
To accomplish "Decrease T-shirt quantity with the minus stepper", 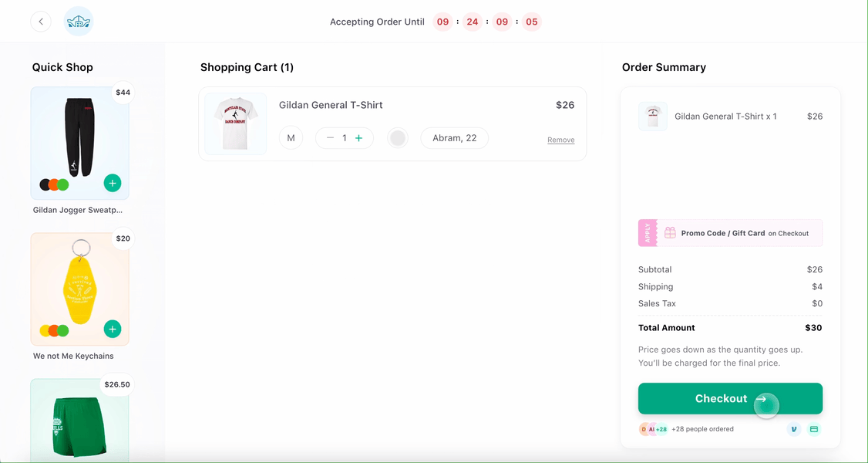I will (x=329, y=137).
